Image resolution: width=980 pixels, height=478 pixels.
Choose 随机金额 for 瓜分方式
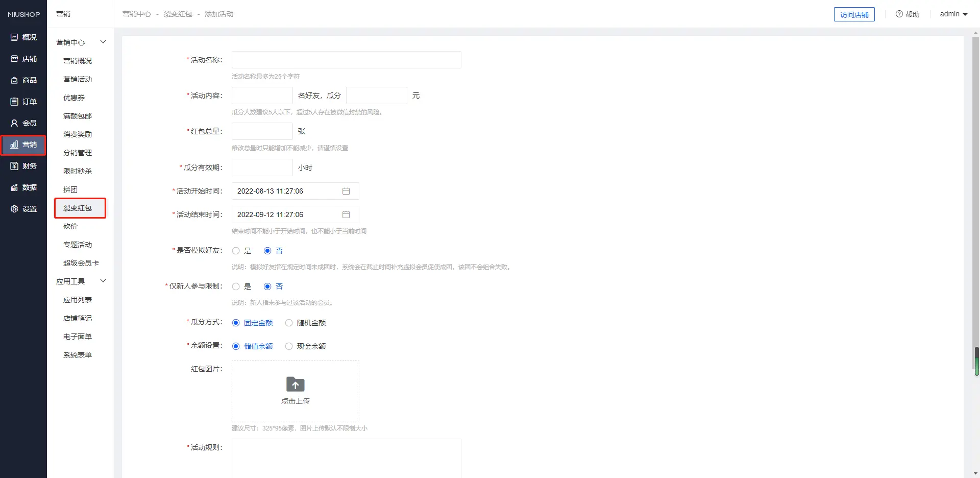(x=289, y=323)
